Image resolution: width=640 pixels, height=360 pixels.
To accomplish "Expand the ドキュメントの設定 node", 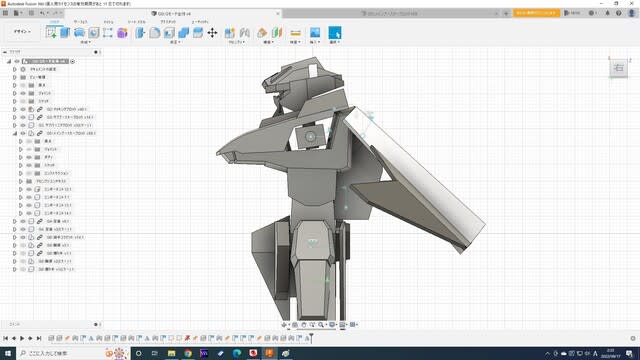I will tap(15, 69).
